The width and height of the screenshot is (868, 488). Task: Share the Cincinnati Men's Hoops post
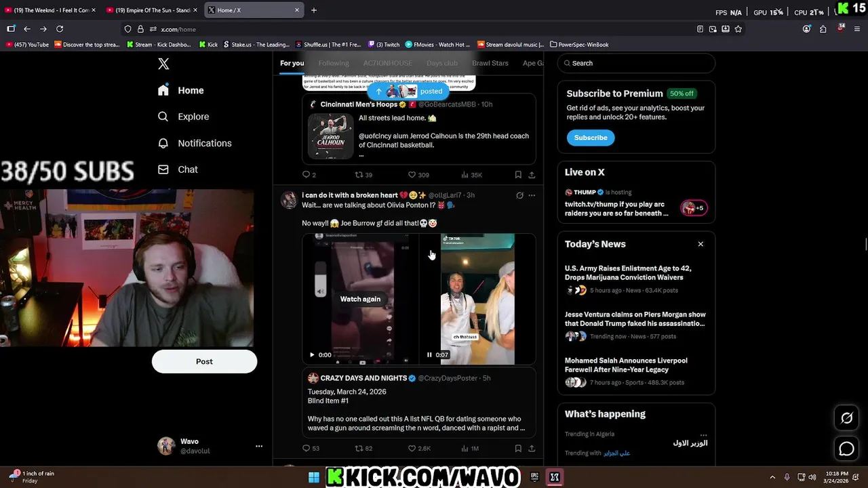(x=532, y=175)
